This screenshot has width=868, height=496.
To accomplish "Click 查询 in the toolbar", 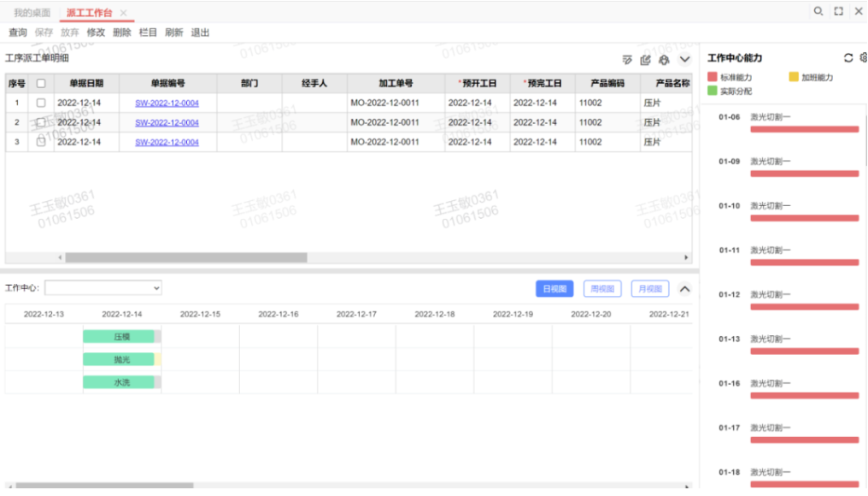I will coord(17,32).
